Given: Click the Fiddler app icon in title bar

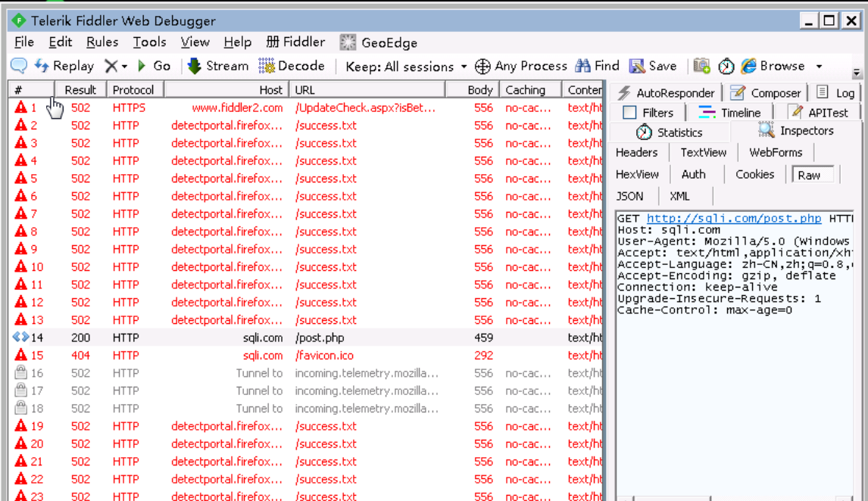Looking at the screenshot, I should click(x=19, y=21).
